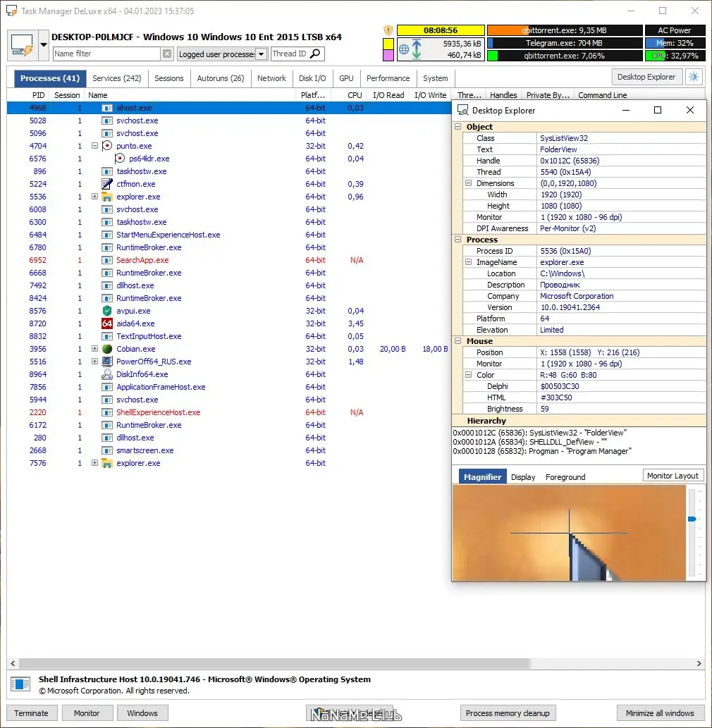Click the ctfmon.exe pen icon
Screen dimensions: 712x728
(x=107, y=184)
